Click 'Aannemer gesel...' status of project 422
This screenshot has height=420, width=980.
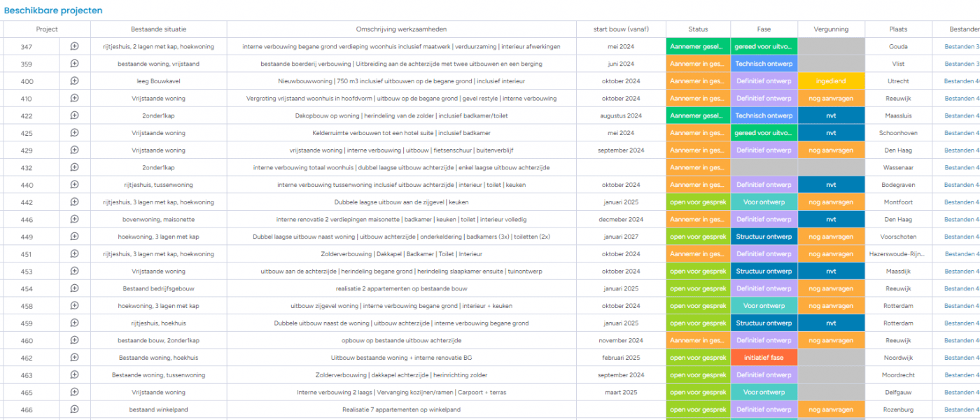click(698, 115)
